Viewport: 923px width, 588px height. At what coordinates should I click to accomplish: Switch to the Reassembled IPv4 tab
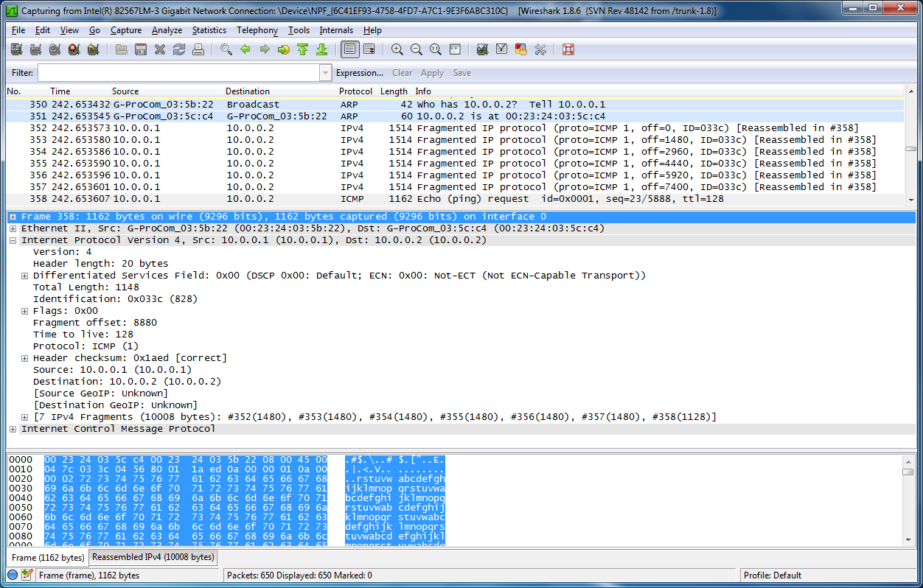(153, 557)
